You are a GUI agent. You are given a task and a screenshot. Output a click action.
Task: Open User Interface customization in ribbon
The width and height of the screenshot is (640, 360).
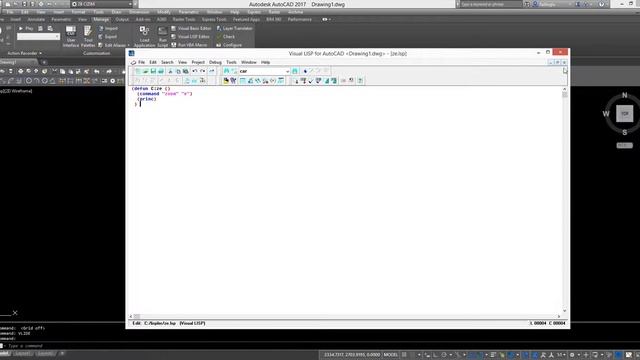click(x=71, y=37)
